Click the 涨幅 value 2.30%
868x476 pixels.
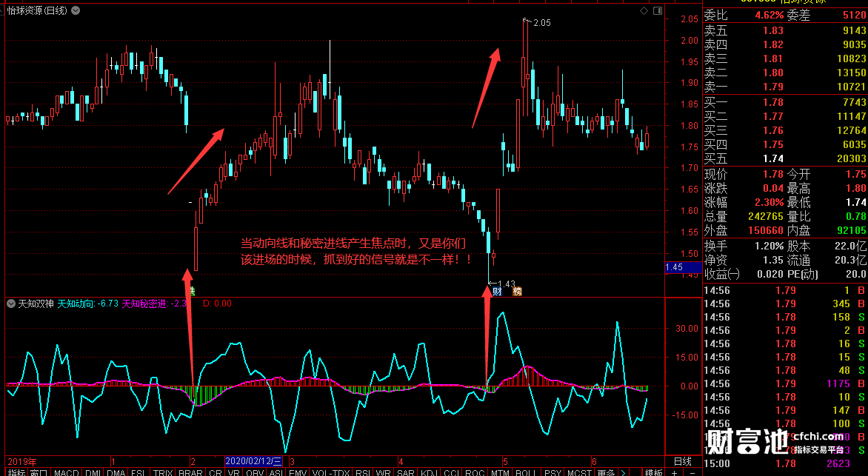tap(769, 203)
